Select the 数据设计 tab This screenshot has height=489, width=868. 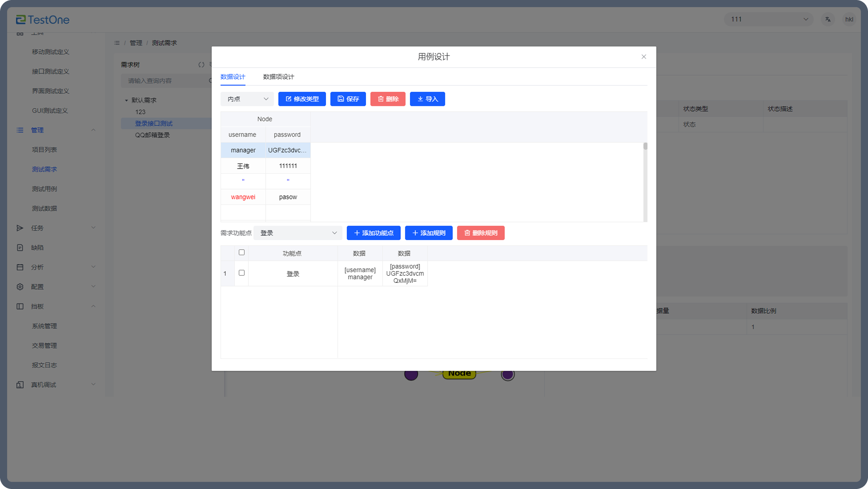click(x=233, y=77)
